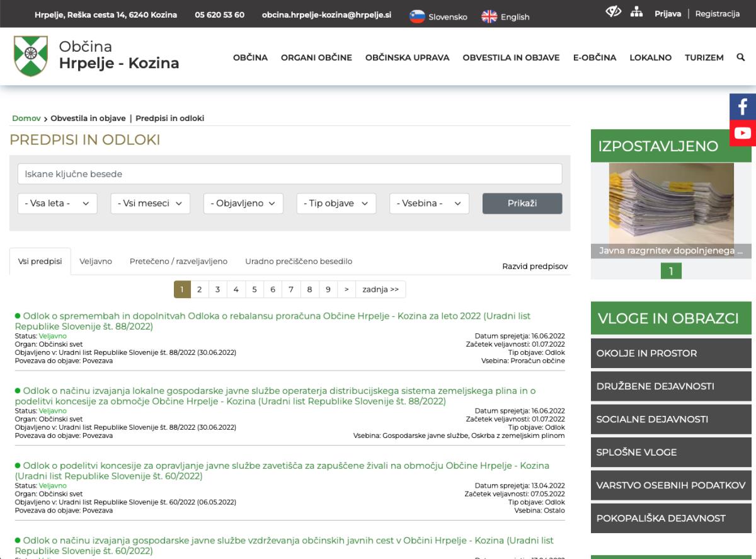756x559 pixels.
Task: Click the next page > arrow
Action: 346,289
